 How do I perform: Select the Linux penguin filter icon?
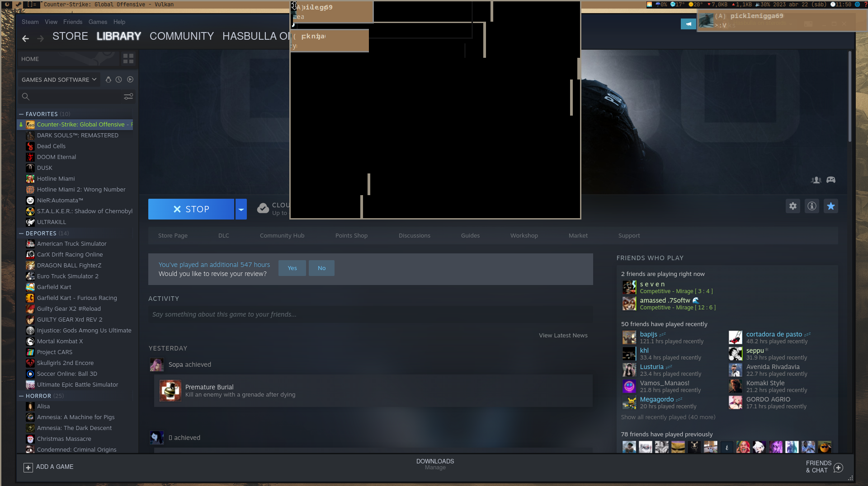108,79
